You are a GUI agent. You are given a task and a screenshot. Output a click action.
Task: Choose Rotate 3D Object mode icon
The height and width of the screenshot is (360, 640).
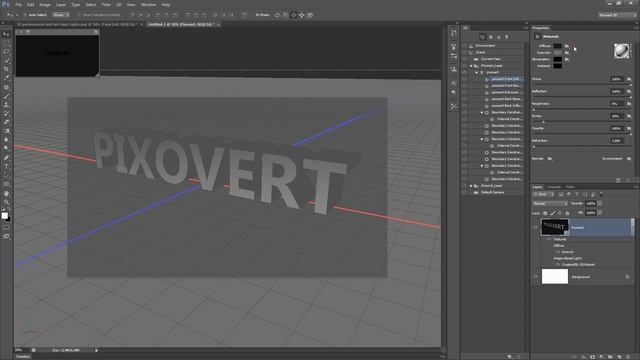(278, 15)
